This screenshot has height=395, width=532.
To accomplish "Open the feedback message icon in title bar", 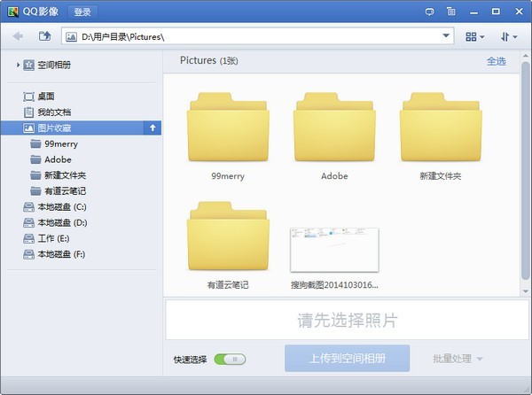I will pos(430,12).
